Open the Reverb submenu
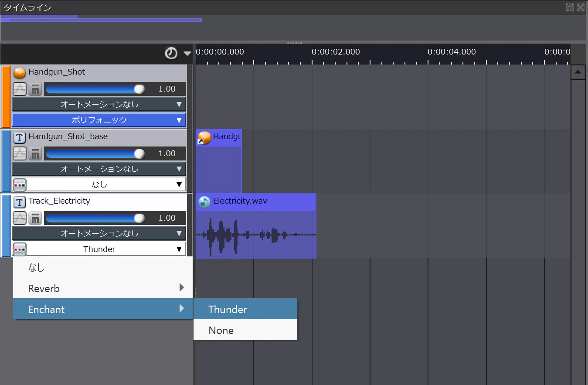This screenshot has width=588, height=385. point(103,288)
